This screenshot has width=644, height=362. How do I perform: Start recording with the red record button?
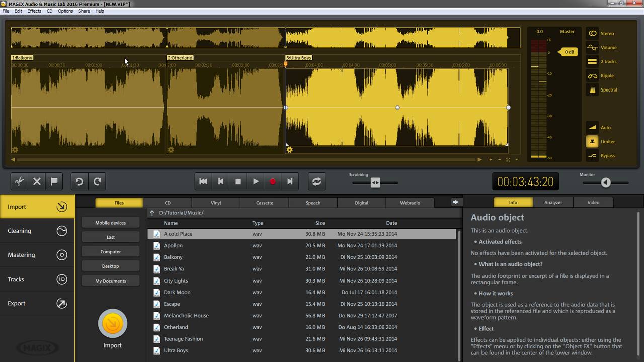tap(273, 182)
